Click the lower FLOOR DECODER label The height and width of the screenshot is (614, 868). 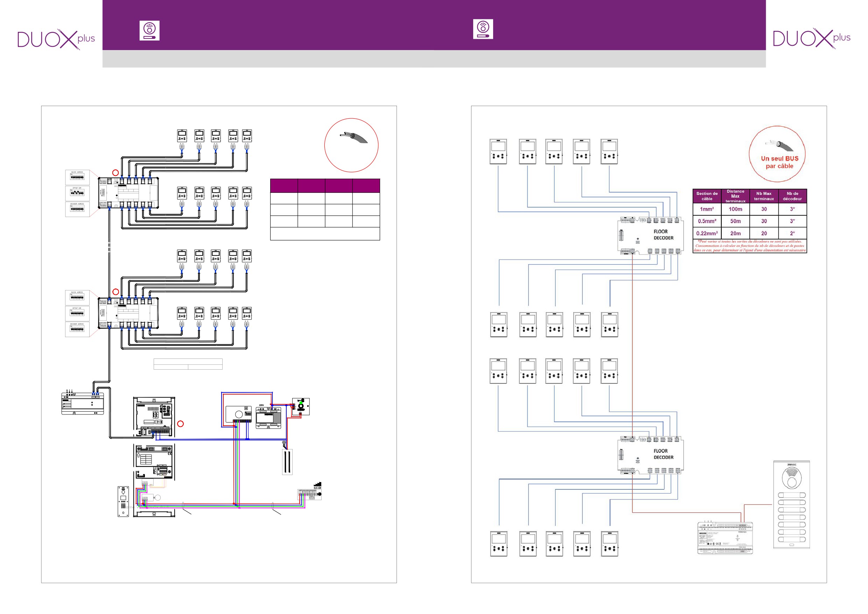tap(663, 454)
